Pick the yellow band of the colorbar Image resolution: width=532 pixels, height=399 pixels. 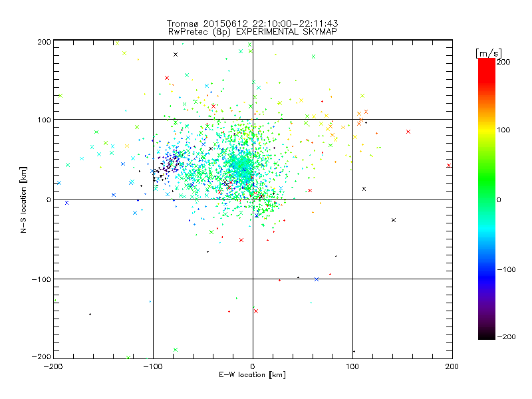(487, 130)
